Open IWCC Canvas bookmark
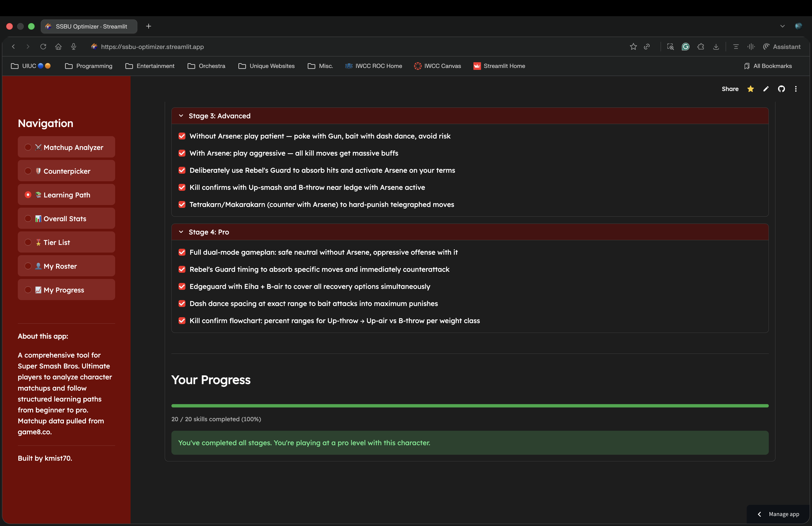Screen dimensions: 812x526 [x=437, y=66]
